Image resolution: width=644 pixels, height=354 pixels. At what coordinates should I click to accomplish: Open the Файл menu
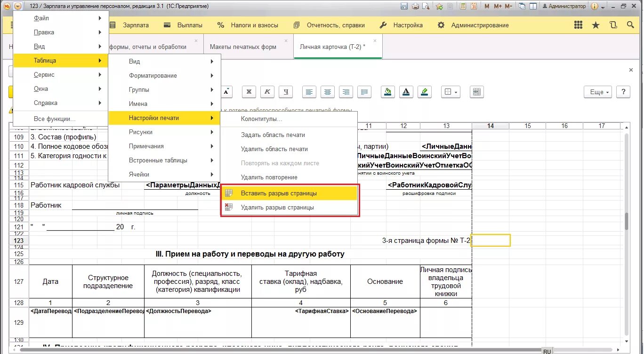61,18
